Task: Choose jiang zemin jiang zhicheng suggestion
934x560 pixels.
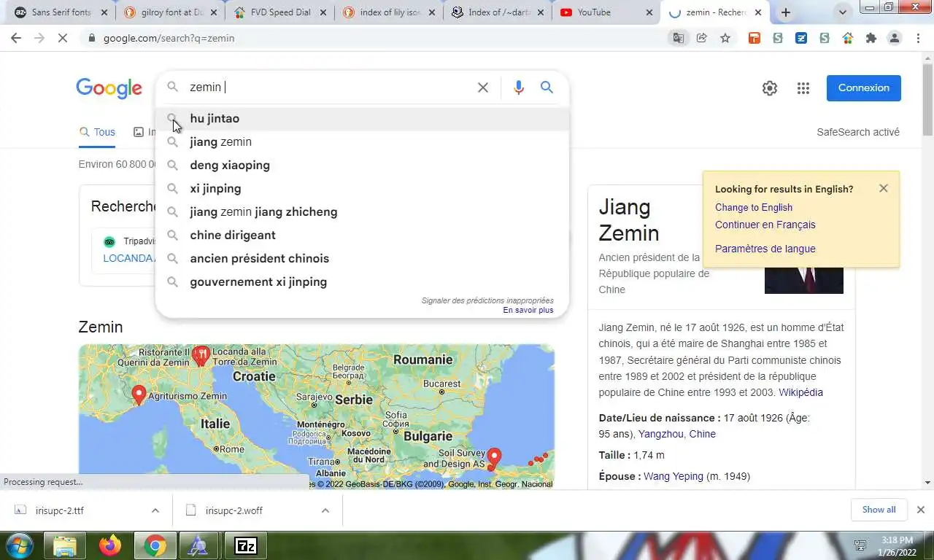Action: tap(362, 211)
